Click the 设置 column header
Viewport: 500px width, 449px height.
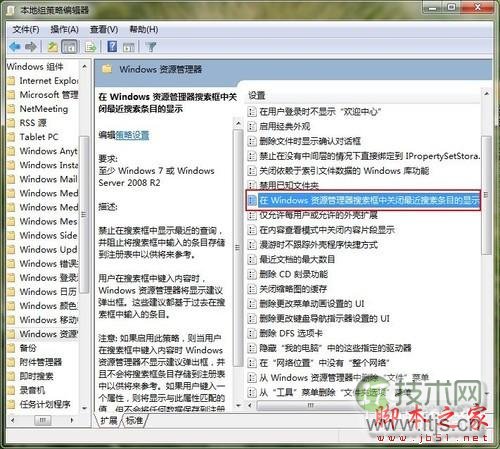257,96
